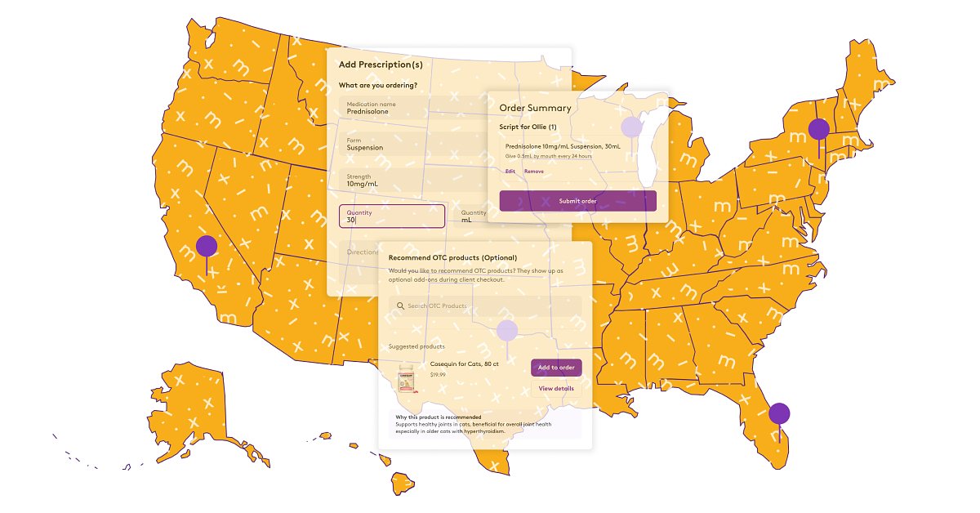The height and width of the screenshot is (513, 980).
Task: Focus the Quantity field containing 30
Action: [392, 216]
